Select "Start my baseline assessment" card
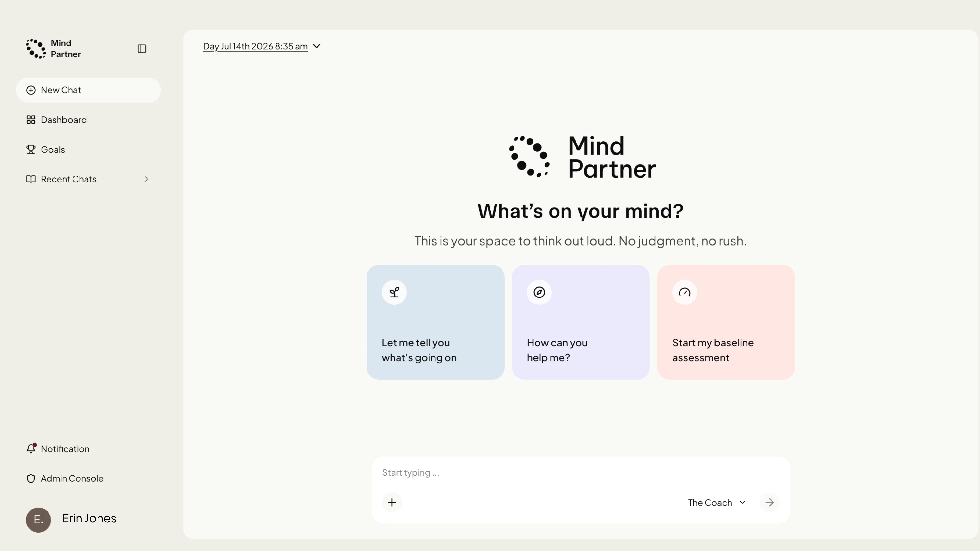Image resolution: width=980 pixels, height=551 pixels. pos(726,322)
